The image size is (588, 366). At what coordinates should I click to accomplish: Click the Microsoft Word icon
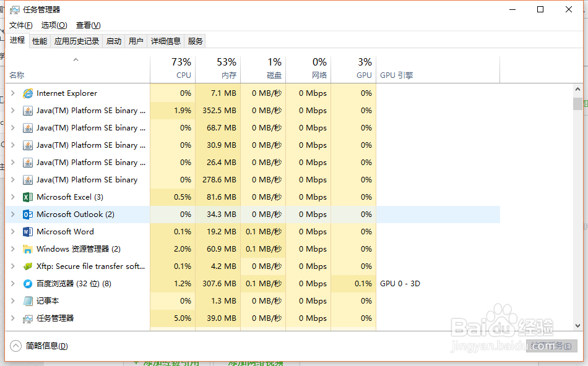(28, 231)
